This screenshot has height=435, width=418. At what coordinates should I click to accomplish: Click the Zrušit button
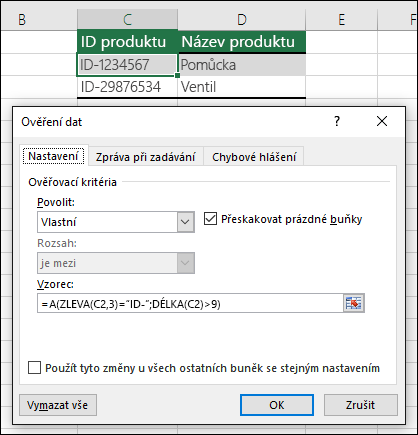360,405
